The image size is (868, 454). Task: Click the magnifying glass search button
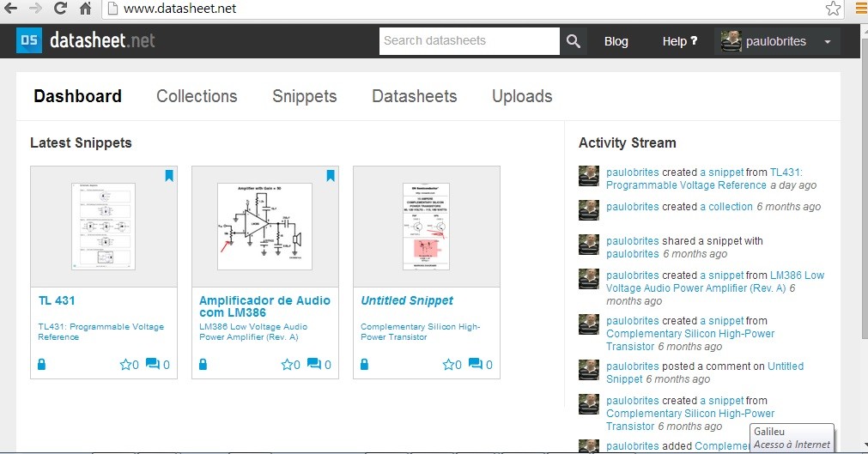[573, 41]
